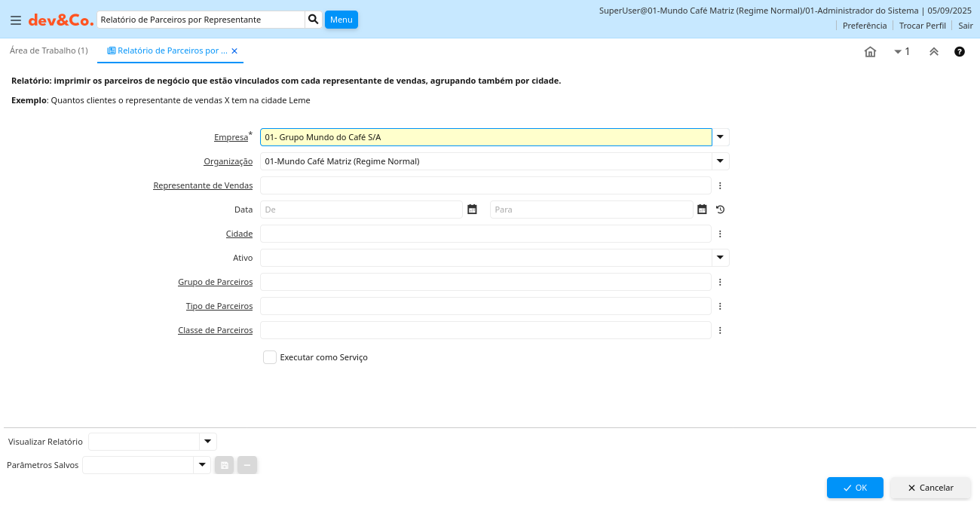Expand the Empresa dropdown
The image size is (980, 508).
[x=721, y=137]
